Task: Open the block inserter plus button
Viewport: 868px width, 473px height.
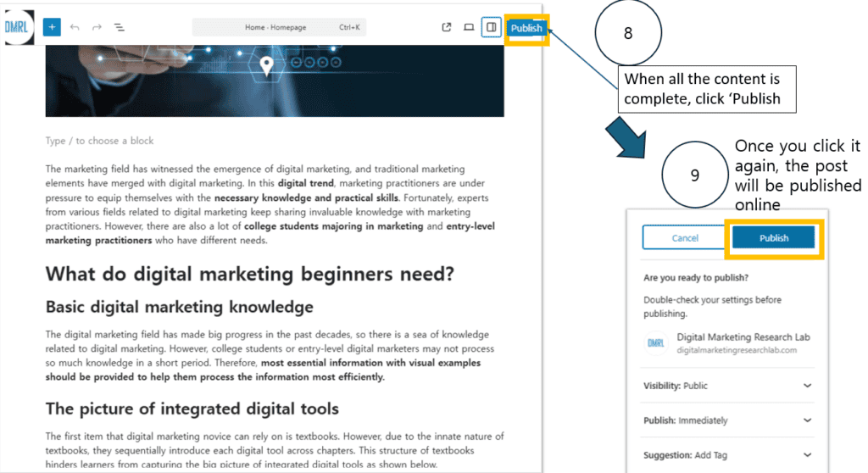Action: [x=52, y=27]
